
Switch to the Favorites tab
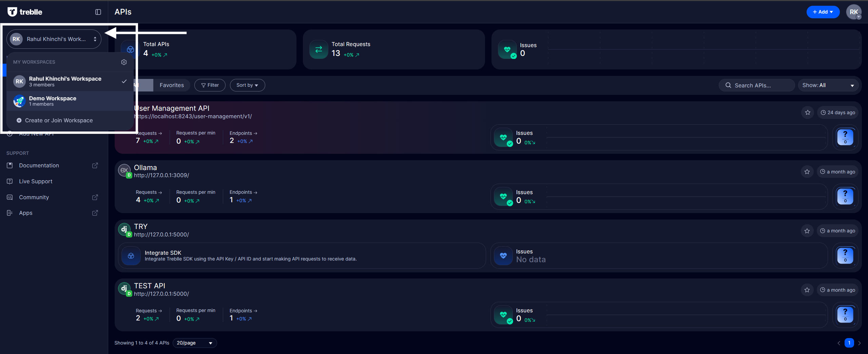point(172,85)
